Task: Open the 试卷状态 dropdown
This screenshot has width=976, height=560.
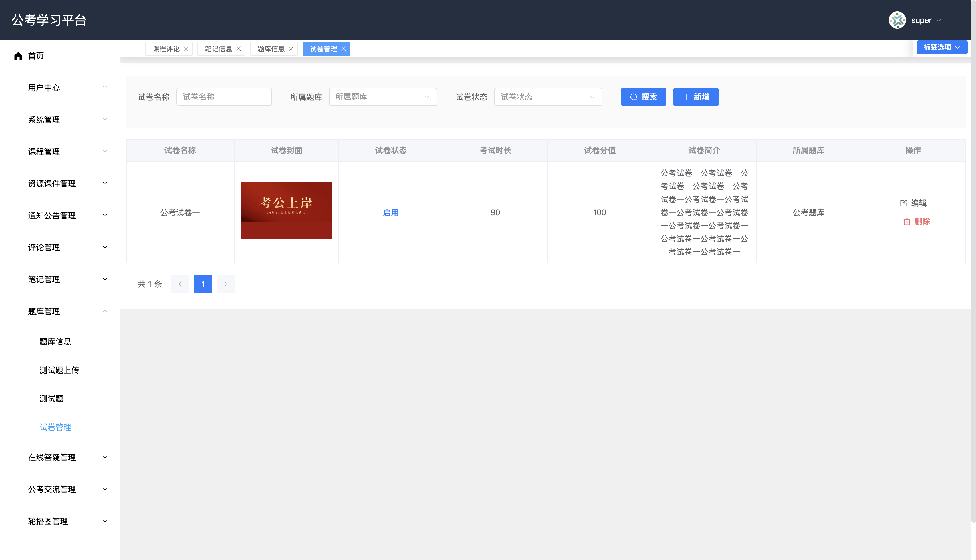Action: point(548,97)
